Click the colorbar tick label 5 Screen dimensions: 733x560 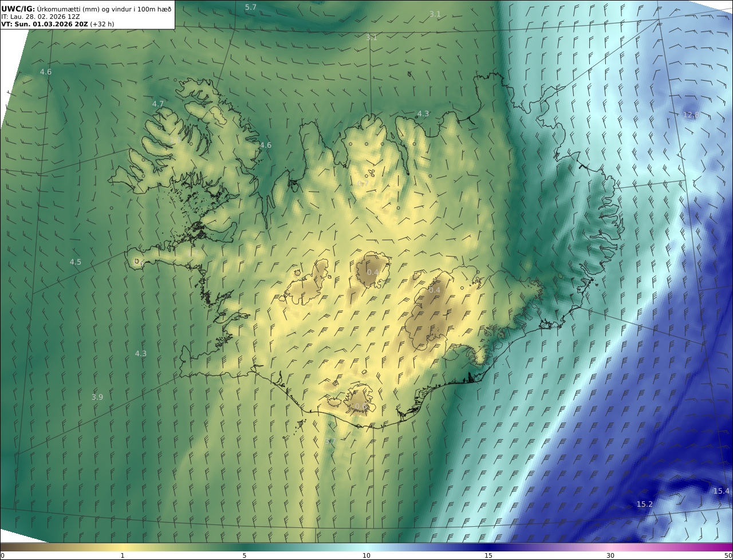(x=245, y=555)
